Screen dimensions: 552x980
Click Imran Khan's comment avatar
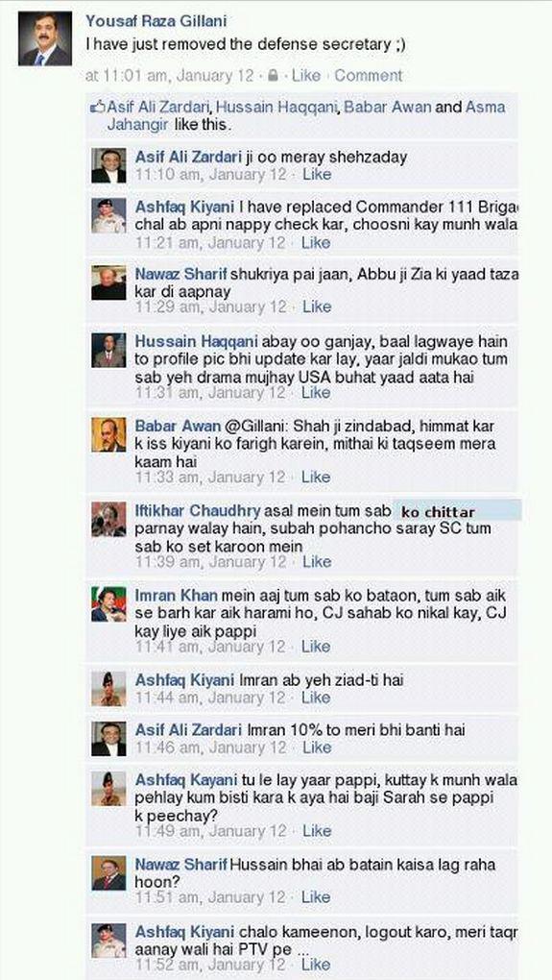[x=108, y=603]
